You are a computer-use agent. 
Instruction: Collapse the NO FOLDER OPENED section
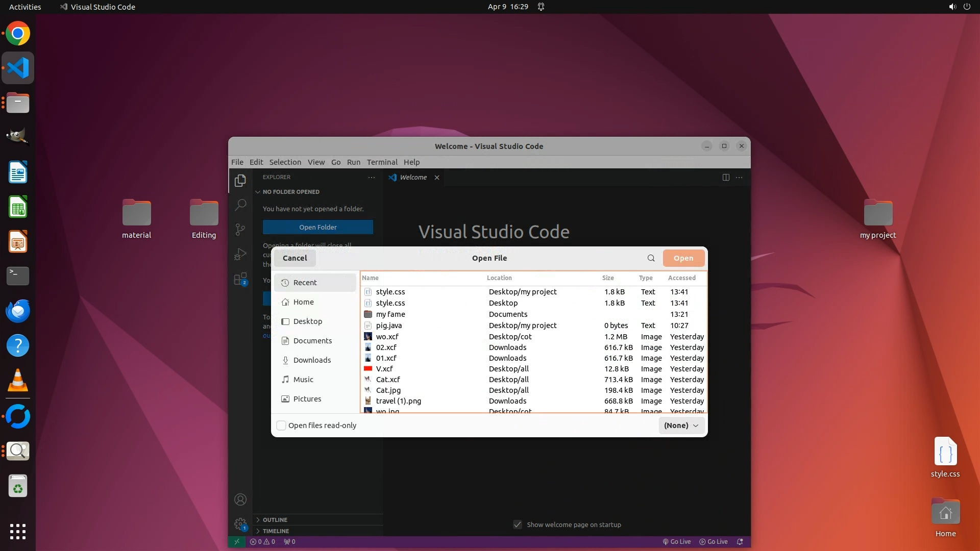pos(290,192)
